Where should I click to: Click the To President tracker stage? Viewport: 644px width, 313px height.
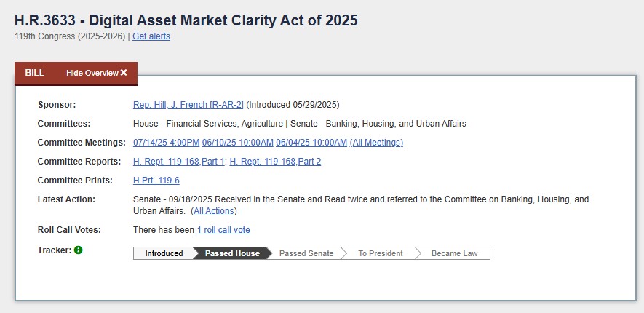(378, 253)
